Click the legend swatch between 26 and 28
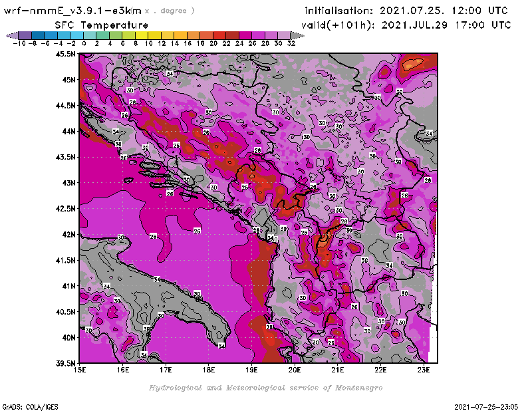The width and height of the screenshot is (532, 411). pos(258,36)
